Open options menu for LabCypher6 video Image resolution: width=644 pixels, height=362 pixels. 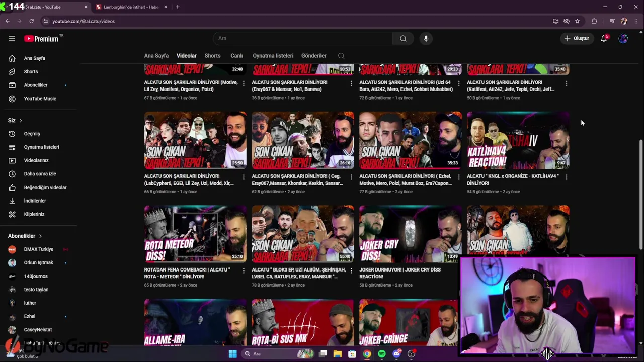click(x=244, y=177)
